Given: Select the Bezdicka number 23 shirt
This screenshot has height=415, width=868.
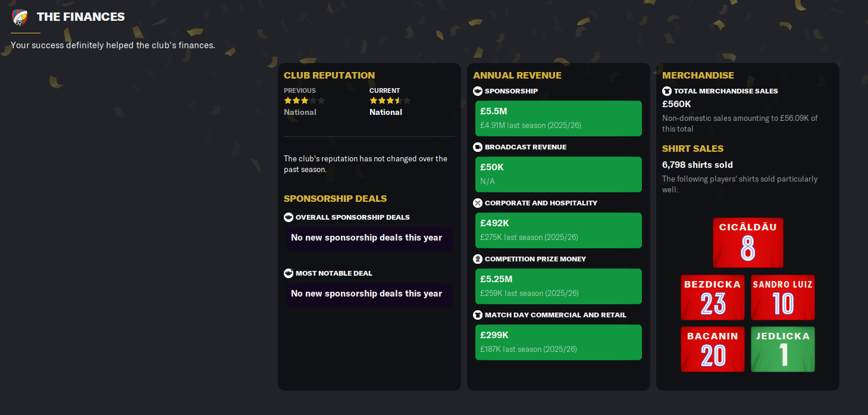Looking at the screenshot, I should click(713, 298).
